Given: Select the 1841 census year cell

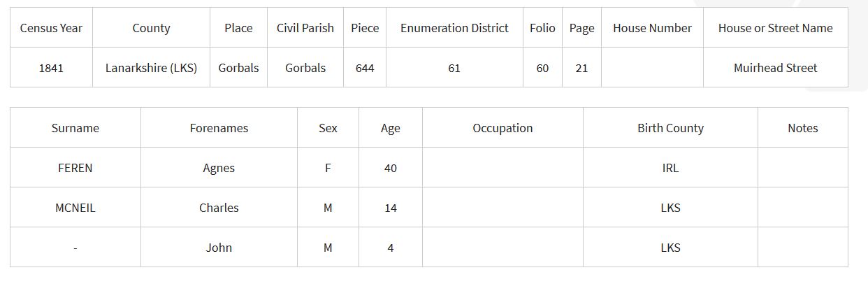Looking at the screenshot, I should coord(51,68).
